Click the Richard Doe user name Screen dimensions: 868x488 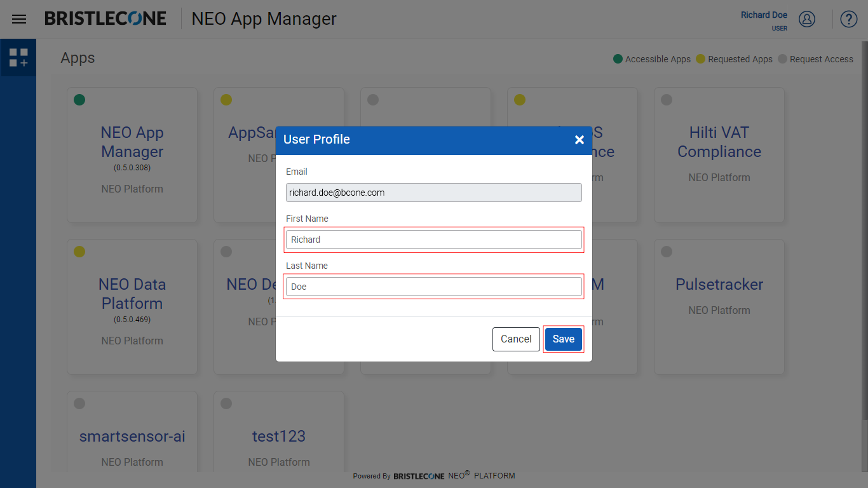tap(764, 15)
